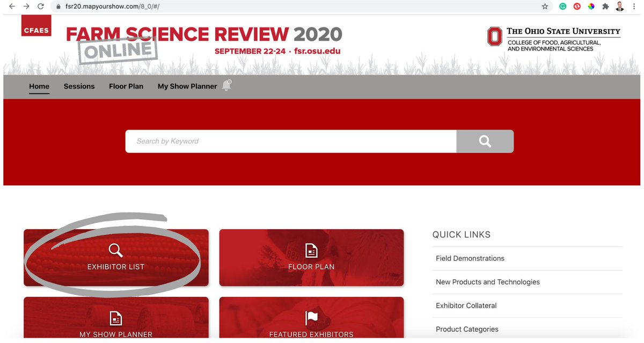Open the Featured Exhibitors tile
This screenshot has width=644, height=343.
311,318
